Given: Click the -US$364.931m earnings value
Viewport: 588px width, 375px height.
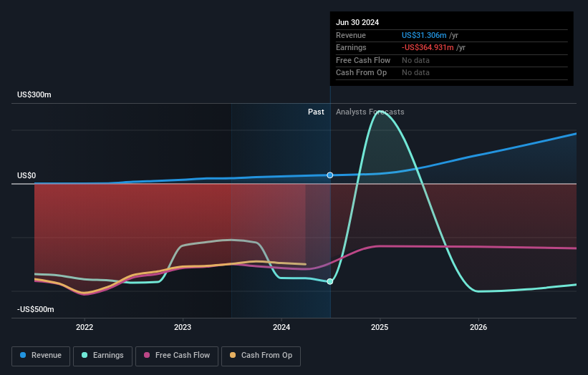Looking at the screenshot, I should (x=428, y=47).
